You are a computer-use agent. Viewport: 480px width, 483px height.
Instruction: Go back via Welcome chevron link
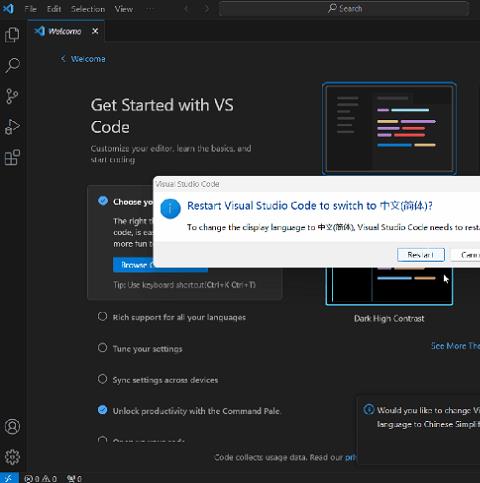click(x=83, y=59)
